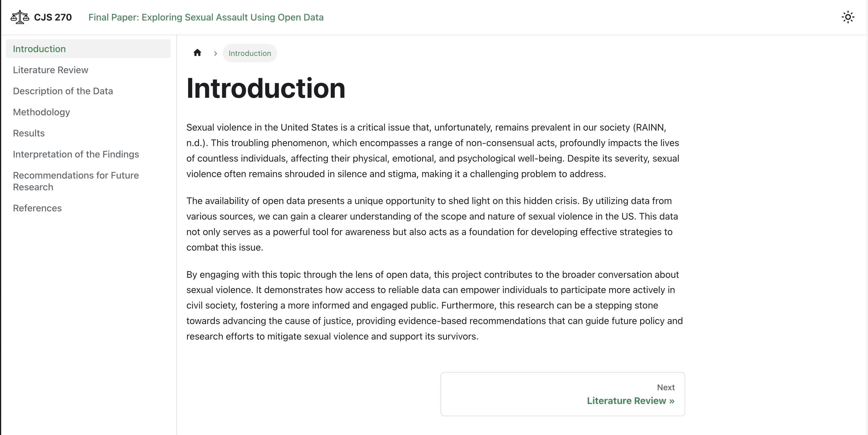Click the home breadcrumb icon
Image resolution: width=868 pixels, height=435 pixels.
(x=198, y=53)
